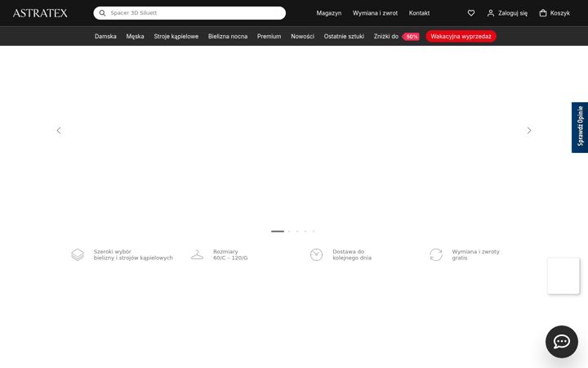Click the user account icon
The image size is (588, 368).
(x=491, y=13)
